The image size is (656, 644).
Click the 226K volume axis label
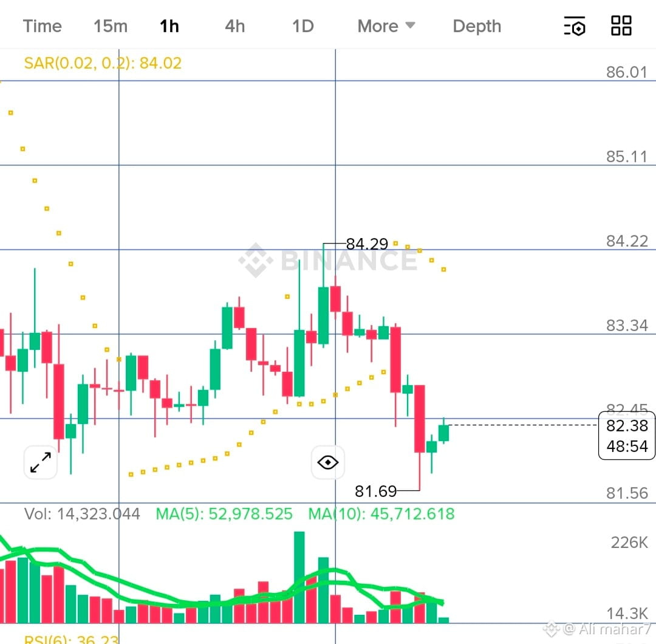tap(629, 543)
